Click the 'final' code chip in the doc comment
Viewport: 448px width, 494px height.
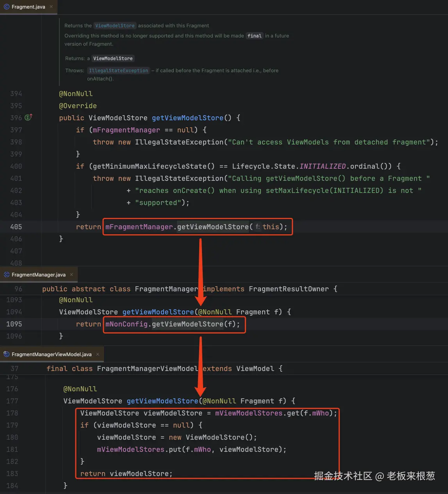tap(255, 36)
